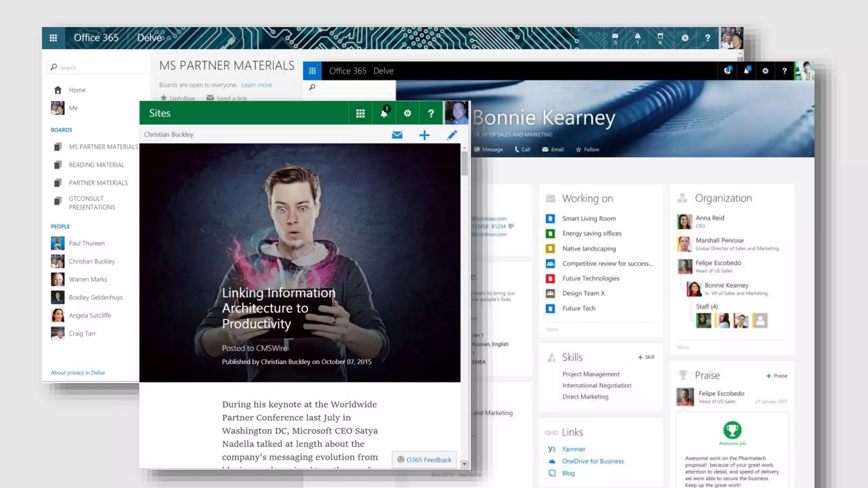Expand More under Working on list

coord(552,329)
